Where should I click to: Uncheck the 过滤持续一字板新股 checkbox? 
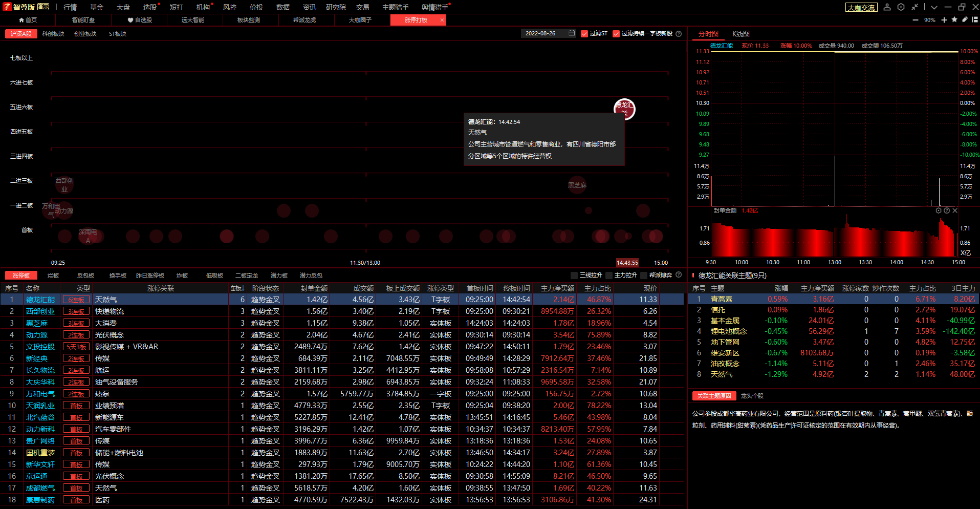click(x=616, y=34)
